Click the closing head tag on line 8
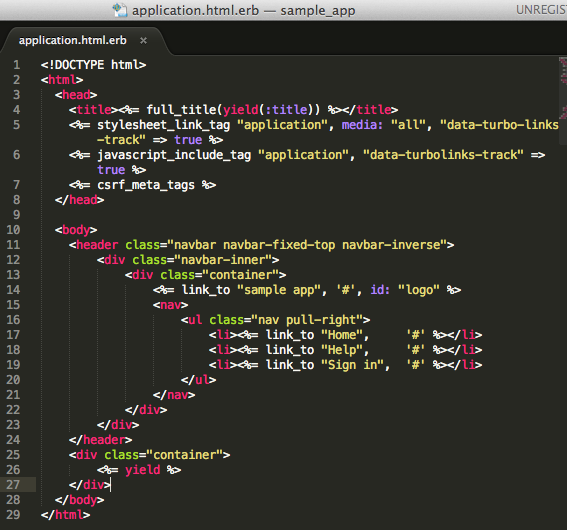Image resolution: width=567 pixels, height=530 pixels. pyautogui.click(x=80, y=200)
